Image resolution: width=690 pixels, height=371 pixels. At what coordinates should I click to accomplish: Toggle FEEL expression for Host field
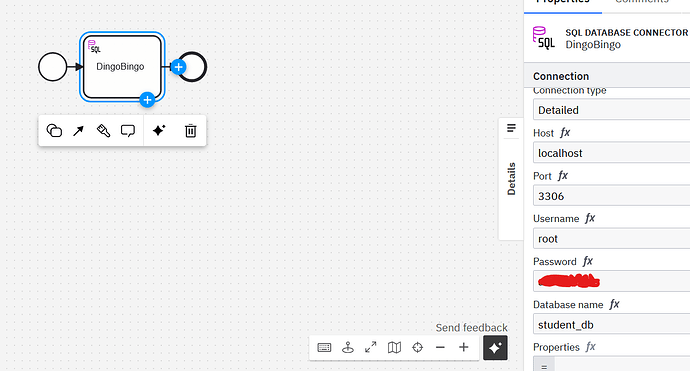[565, 133]
